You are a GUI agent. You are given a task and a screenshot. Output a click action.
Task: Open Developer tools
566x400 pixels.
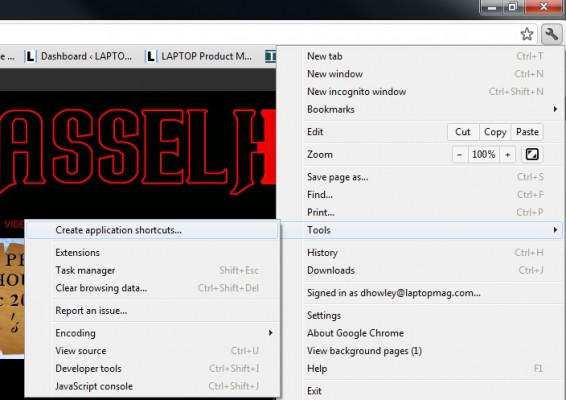pyautogui.click(x=152, y=368)
